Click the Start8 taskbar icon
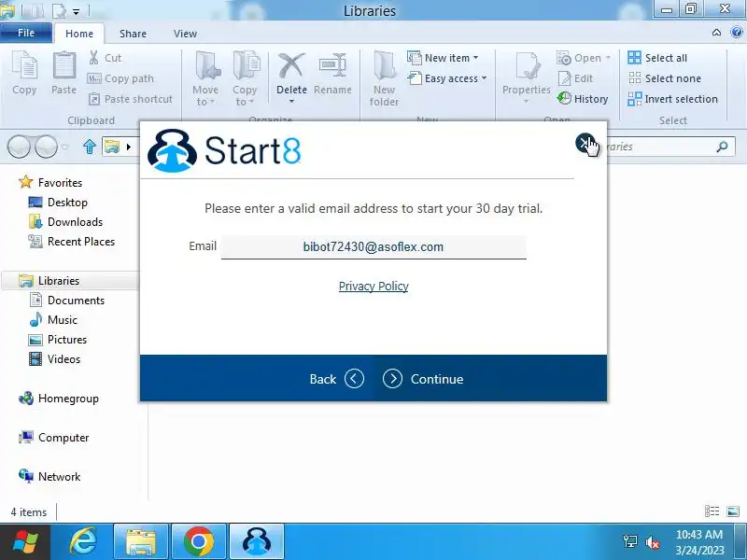747x560 pixels. click(257, 542)
